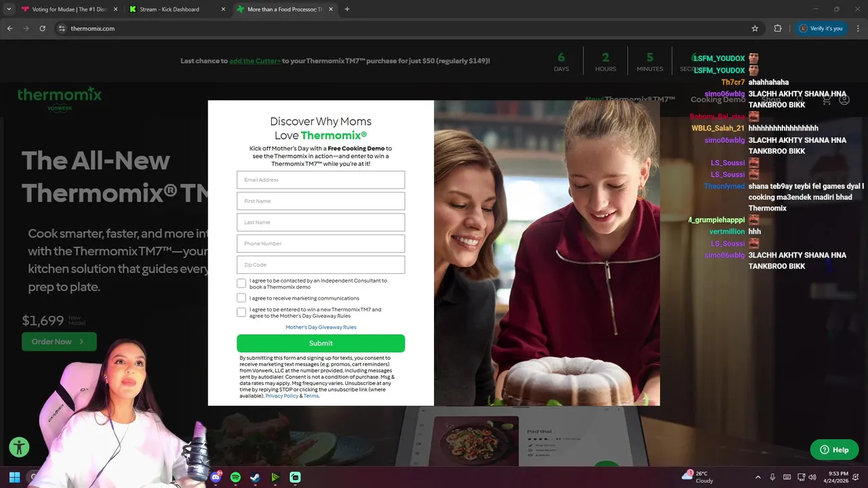
Task: Click the green Order Now button
Action: click(x=59, y=342)
